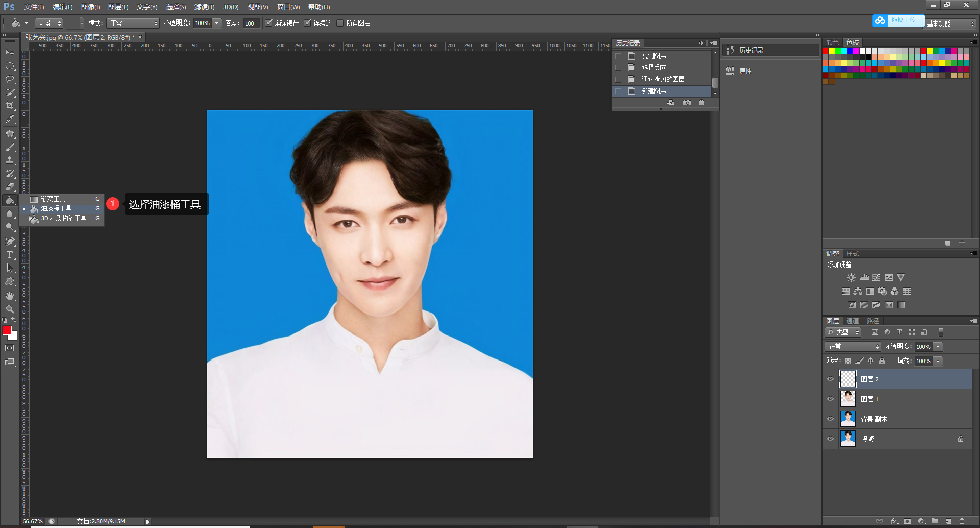Select the Brush tool
This screenshot has width=980, height=528.
pyautogui.click(x=9, y=147)
